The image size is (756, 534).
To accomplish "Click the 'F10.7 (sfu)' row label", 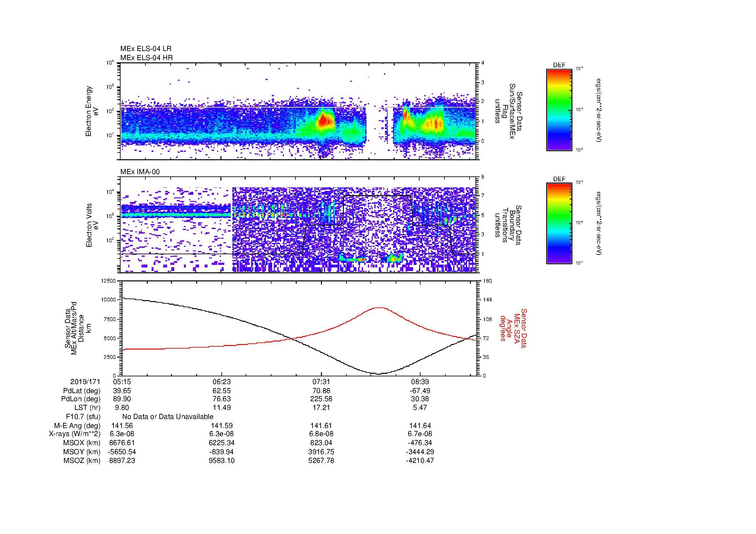I will point(83,417).
